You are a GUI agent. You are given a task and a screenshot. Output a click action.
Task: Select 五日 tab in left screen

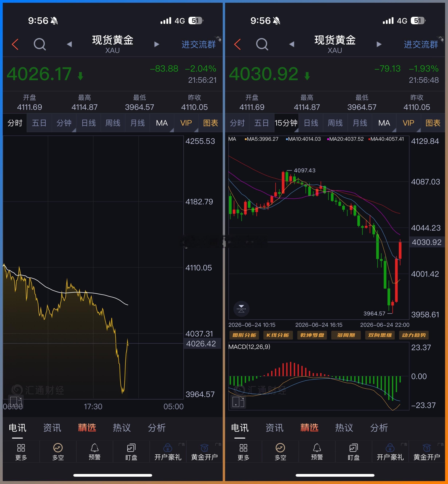tap(39, 123)
